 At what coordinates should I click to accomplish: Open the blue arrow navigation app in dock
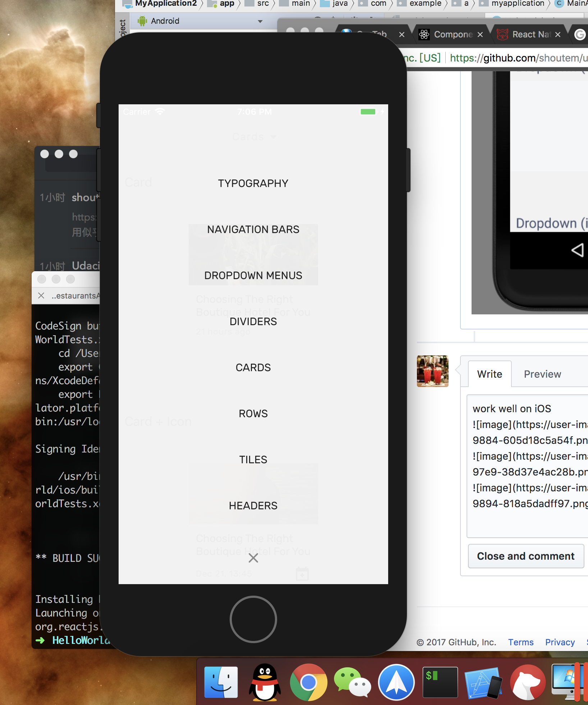(x=396, y=682)
